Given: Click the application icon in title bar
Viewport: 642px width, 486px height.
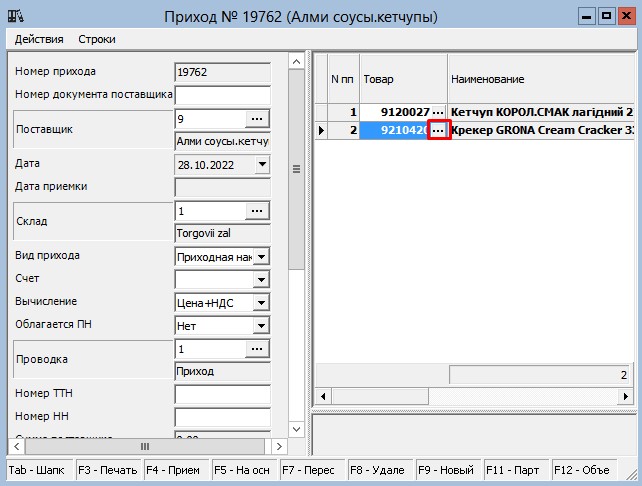Looking at the screenshot, I should tap(15, 15).
